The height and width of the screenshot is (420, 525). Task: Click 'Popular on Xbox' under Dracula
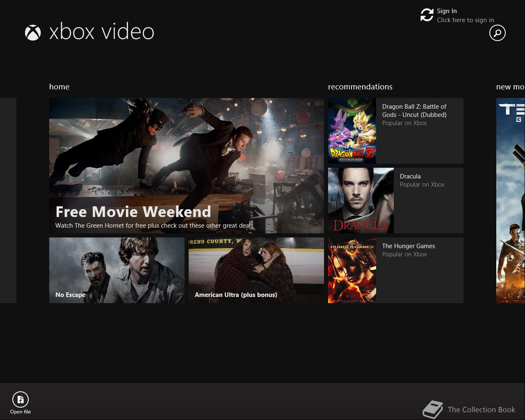[422, 185]
